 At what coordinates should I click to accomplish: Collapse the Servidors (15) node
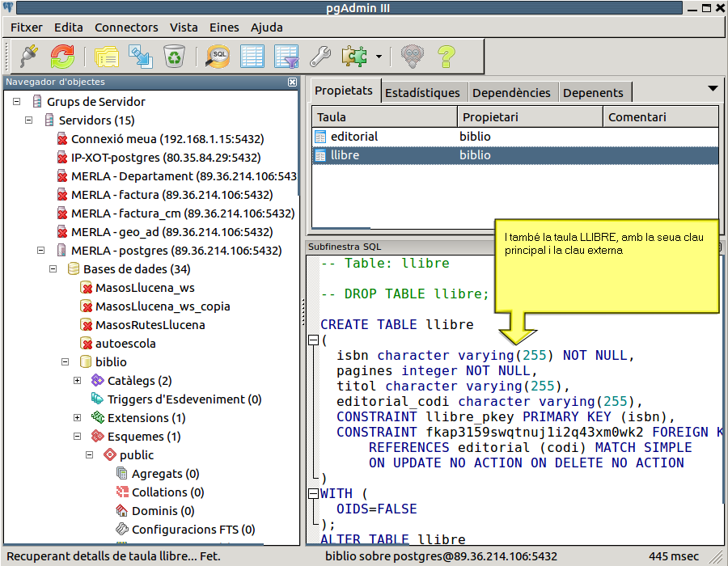[29, 120]
